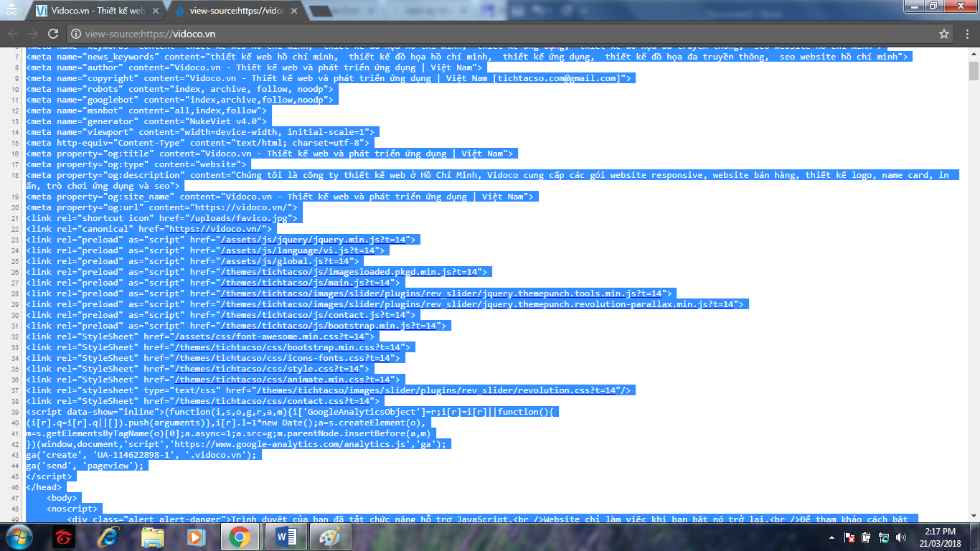Open the jquery.themepunch.tools.min.js link

[443, 293]
